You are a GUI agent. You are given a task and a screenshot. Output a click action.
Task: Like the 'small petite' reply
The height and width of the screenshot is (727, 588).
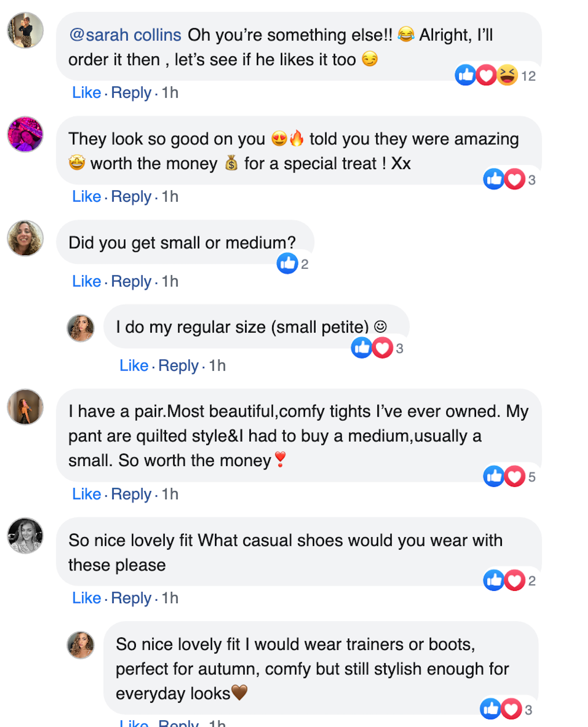tap(134, 365)
